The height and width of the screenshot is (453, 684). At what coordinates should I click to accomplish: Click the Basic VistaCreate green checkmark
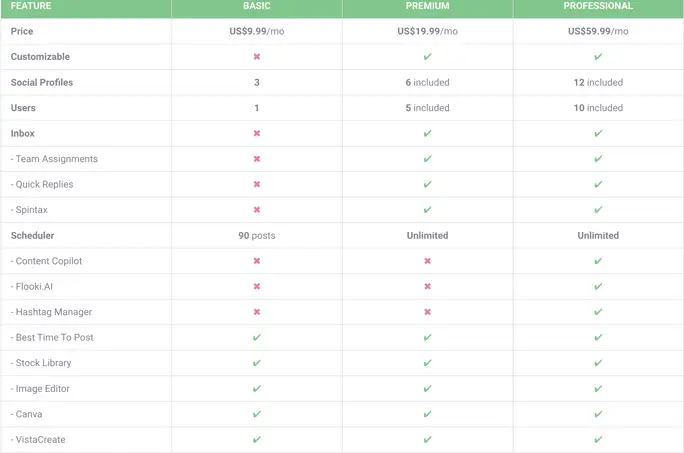tap(257, 439)
